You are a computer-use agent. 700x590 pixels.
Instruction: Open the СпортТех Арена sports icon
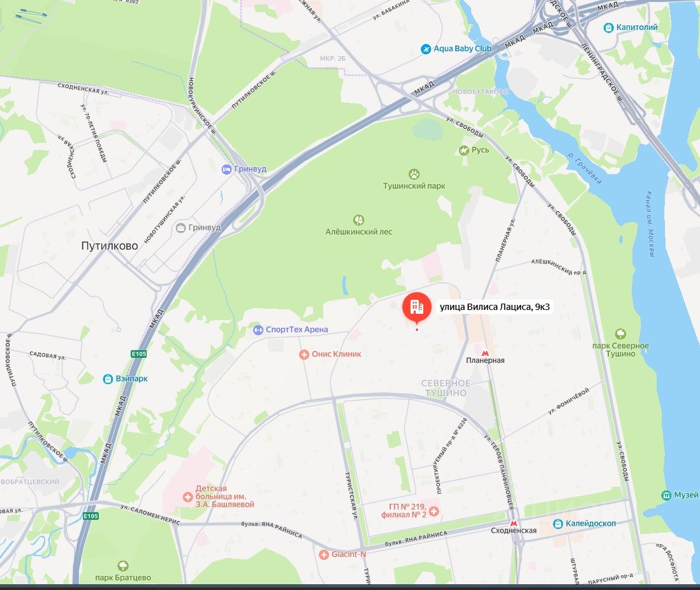(258, 330)
